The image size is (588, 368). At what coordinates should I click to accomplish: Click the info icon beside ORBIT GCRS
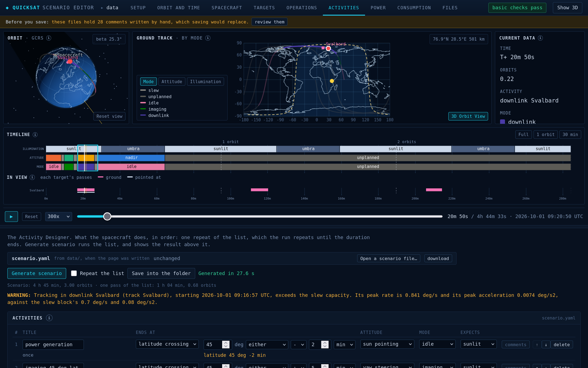49,38
